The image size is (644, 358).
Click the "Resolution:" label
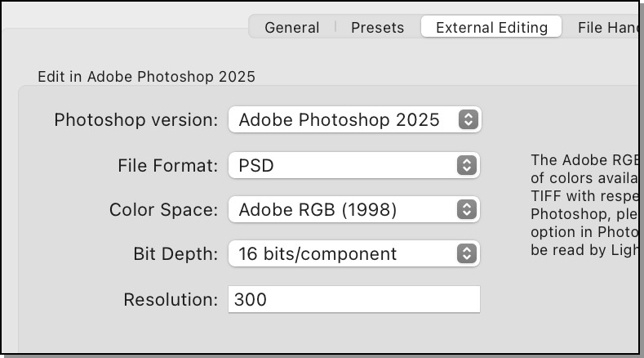click(x=171, y=300)
